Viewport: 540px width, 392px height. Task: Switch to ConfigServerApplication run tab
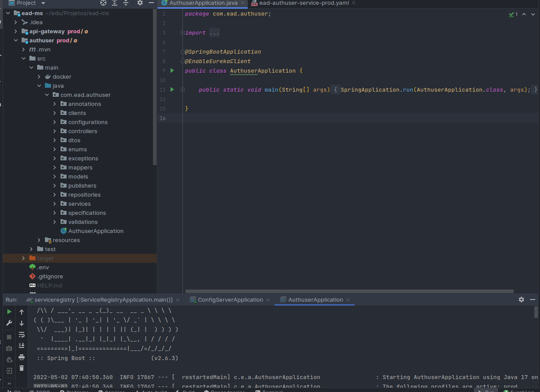[230, 300]
